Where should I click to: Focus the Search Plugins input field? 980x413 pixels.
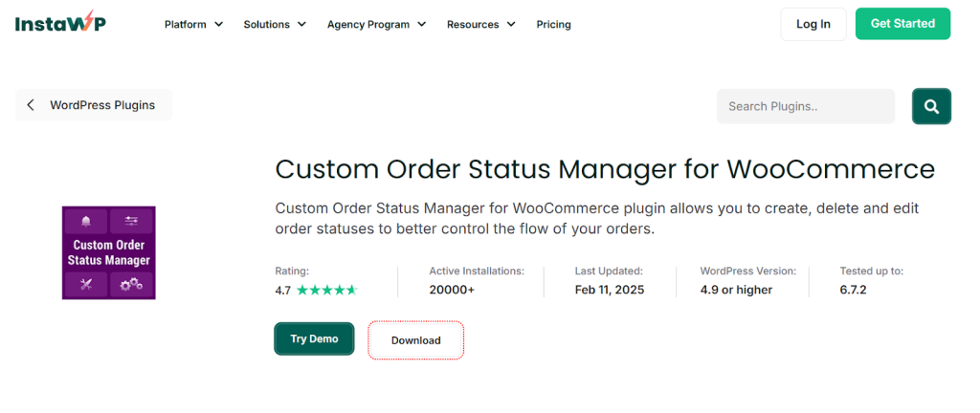click(x=805, y=106)
